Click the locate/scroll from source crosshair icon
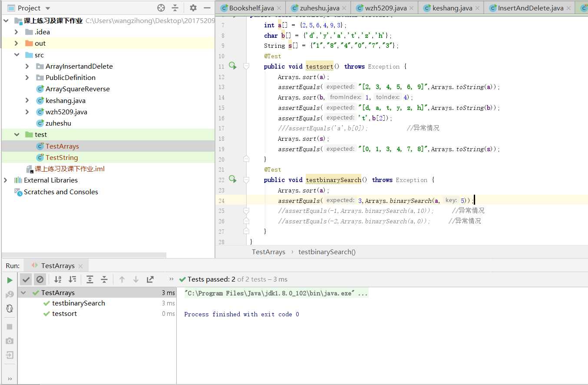The image size is (588, 385). 161,8
